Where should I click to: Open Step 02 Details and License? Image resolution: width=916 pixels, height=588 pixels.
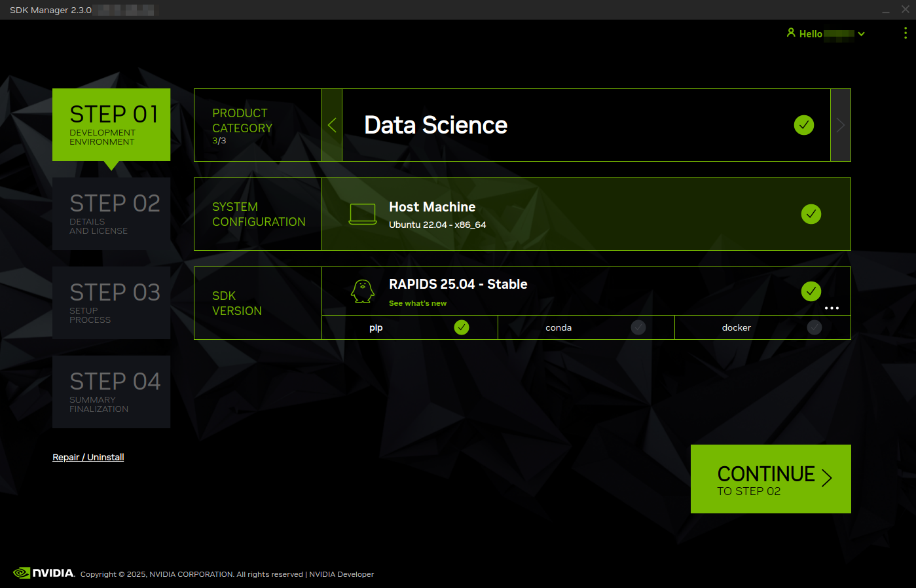(111, 213)
